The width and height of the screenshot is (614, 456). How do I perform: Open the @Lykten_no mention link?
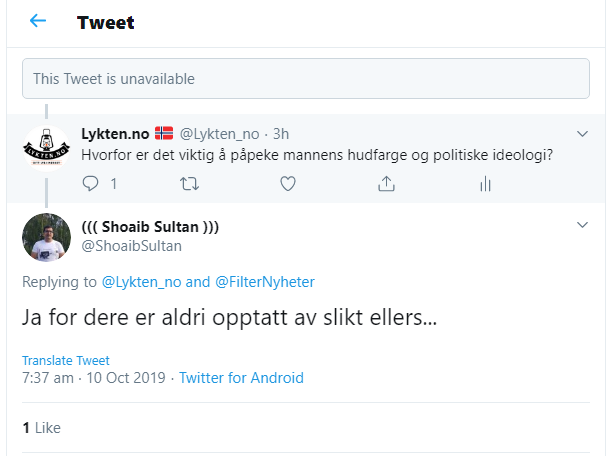click(141, 283)
